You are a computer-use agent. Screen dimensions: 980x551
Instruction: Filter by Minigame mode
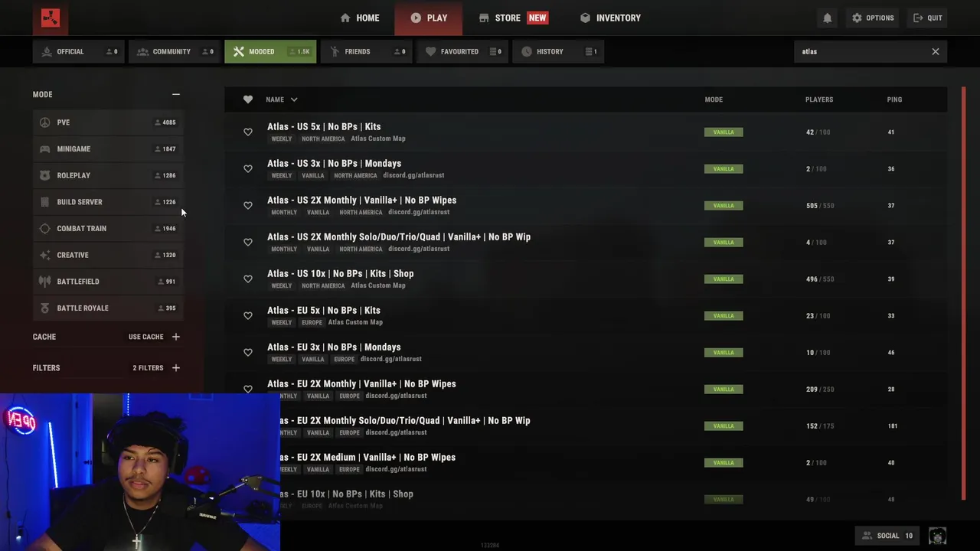(x=107, y=149)
